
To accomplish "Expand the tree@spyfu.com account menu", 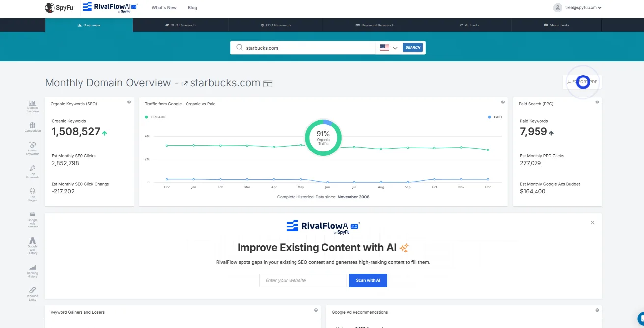I will (583, 7).
